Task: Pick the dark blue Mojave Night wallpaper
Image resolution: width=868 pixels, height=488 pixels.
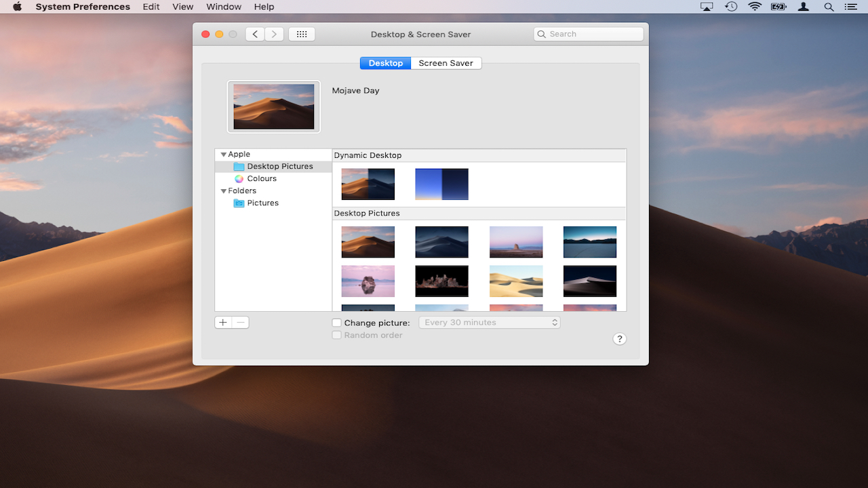Action: point(441,242)
